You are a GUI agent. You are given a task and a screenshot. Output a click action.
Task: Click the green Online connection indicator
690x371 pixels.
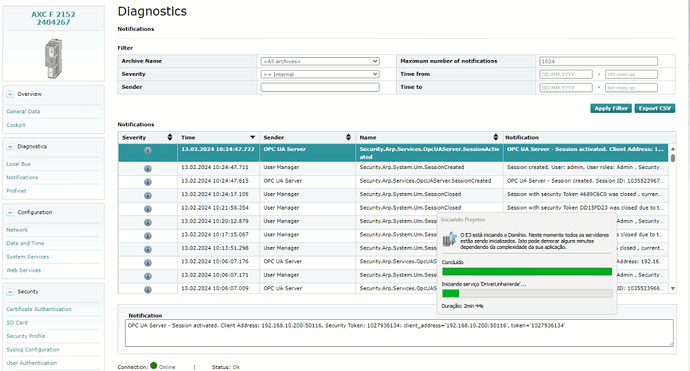click(154, 365)
